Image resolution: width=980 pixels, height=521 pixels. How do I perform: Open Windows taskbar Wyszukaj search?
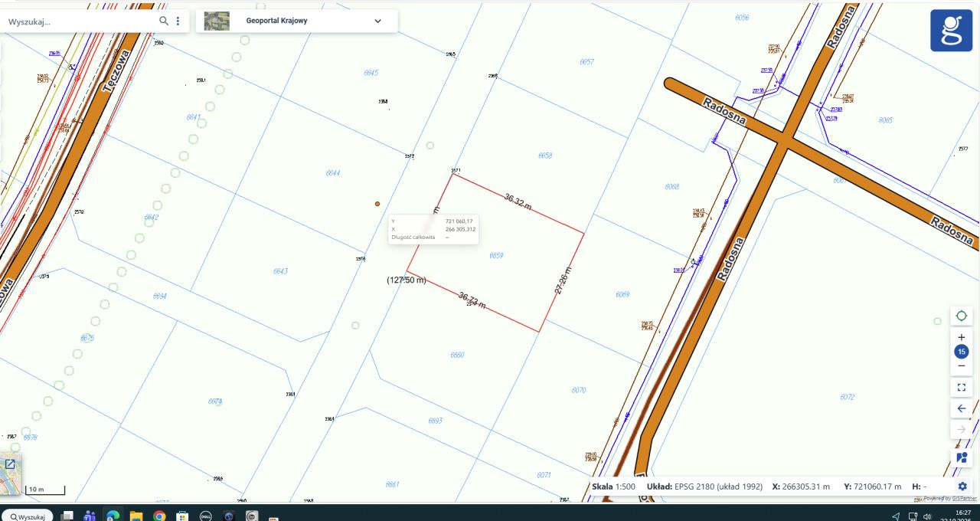pyautogui.click(x=27, y=516)
